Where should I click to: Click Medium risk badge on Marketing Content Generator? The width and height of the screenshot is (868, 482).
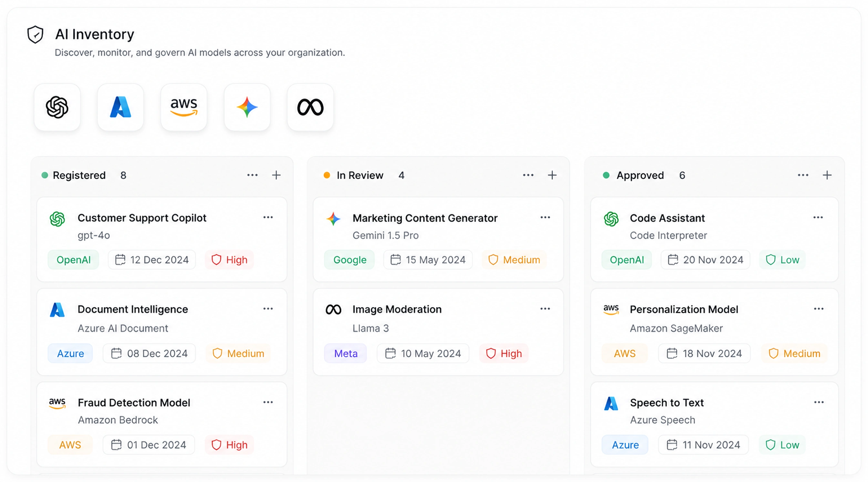(x=514, y=260)
